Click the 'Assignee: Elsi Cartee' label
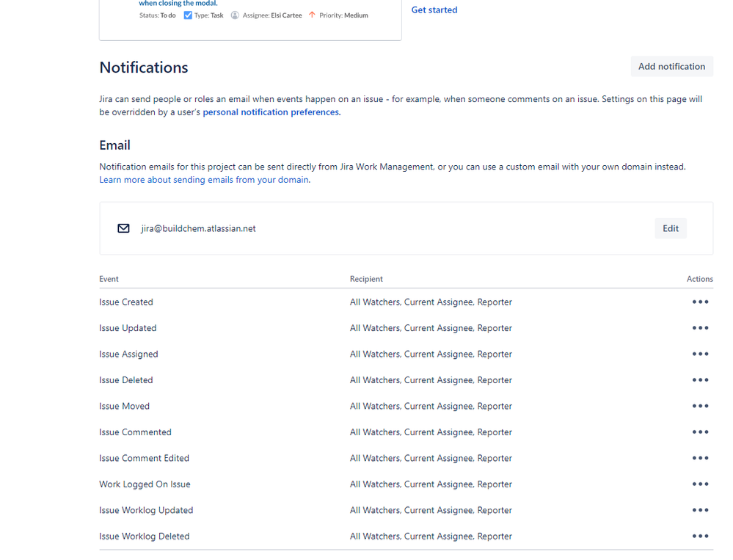This screenshot has width=733, height=560. (x=272, y=15)
